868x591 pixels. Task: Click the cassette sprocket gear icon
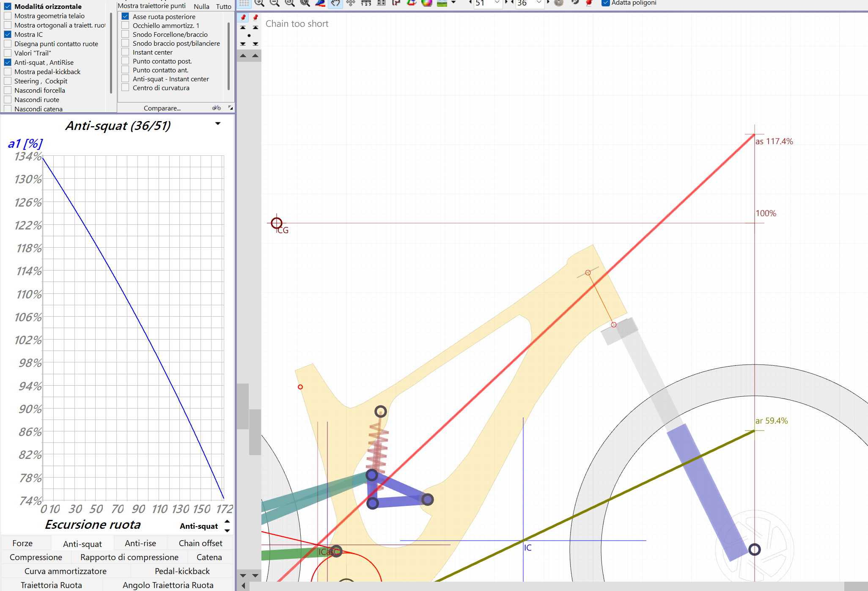coord(559,3)
